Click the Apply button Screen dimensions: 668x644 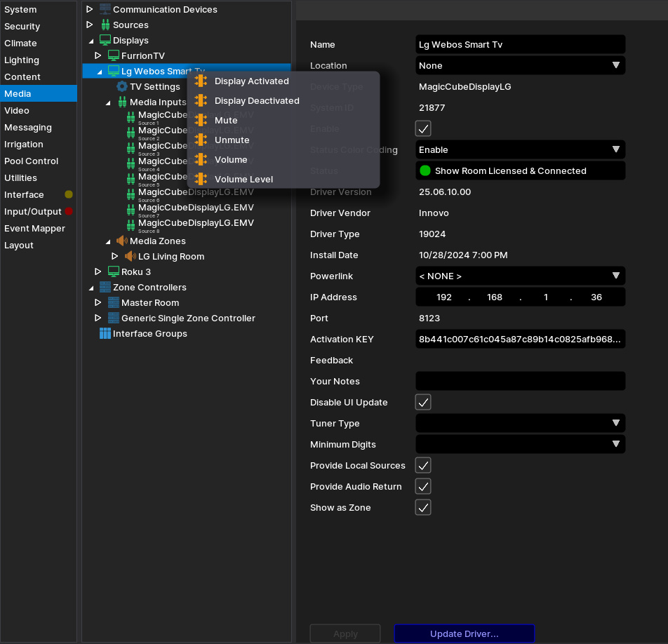click(345, 633)
